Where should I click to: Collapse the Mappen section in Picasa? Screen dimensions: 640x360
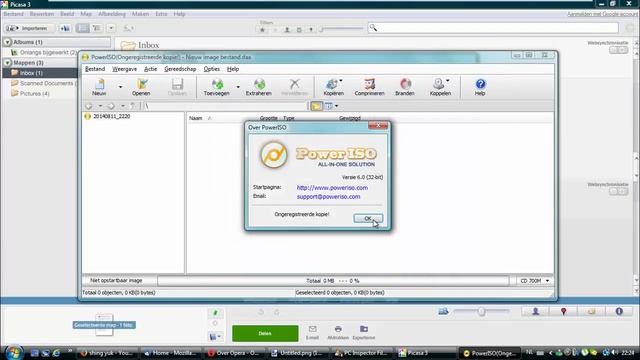point(7,63)
